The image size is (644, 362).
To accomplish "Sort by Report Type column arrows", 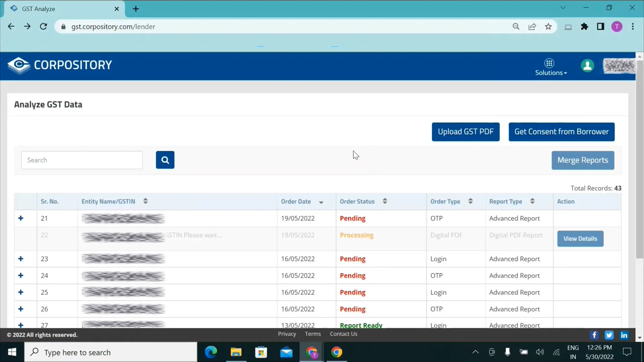I will [532, 201].
